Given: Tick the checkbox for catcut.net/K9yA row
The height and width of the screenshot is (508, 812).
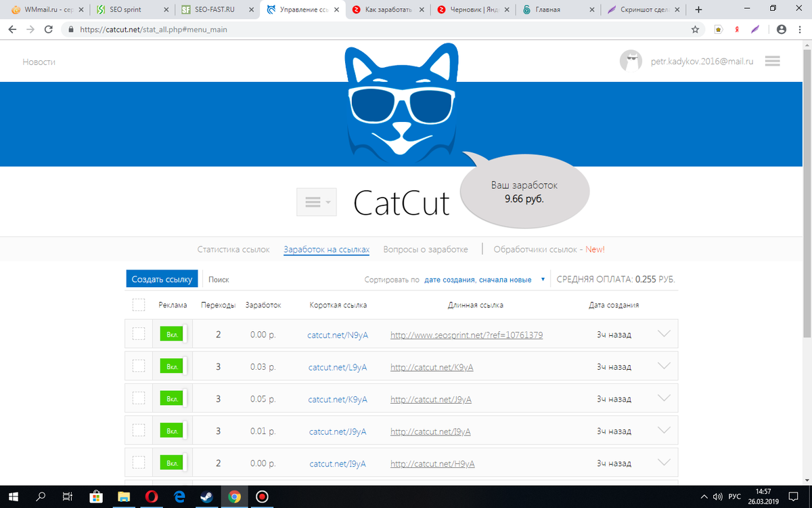Looking at the screenshot, I should (x=139, y=399).
